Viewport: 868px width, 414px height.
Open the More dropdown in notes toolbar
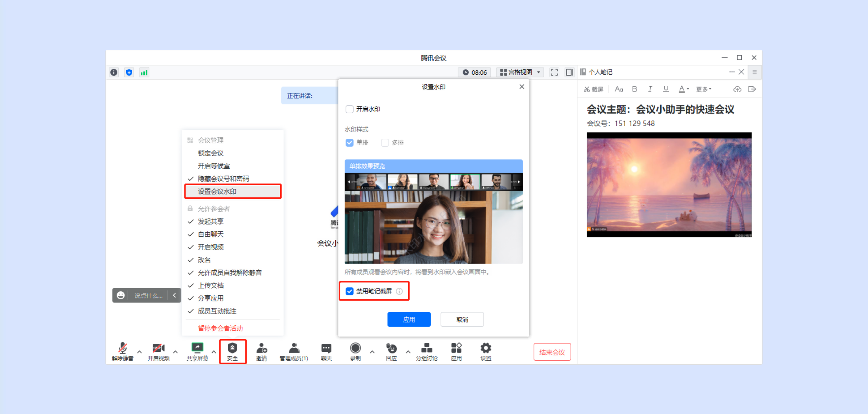[704, 89]
